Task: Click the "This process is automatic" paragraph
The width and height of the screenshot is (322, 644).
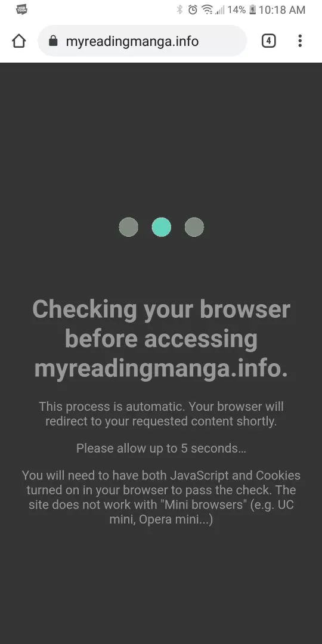Action: (161, 414)
